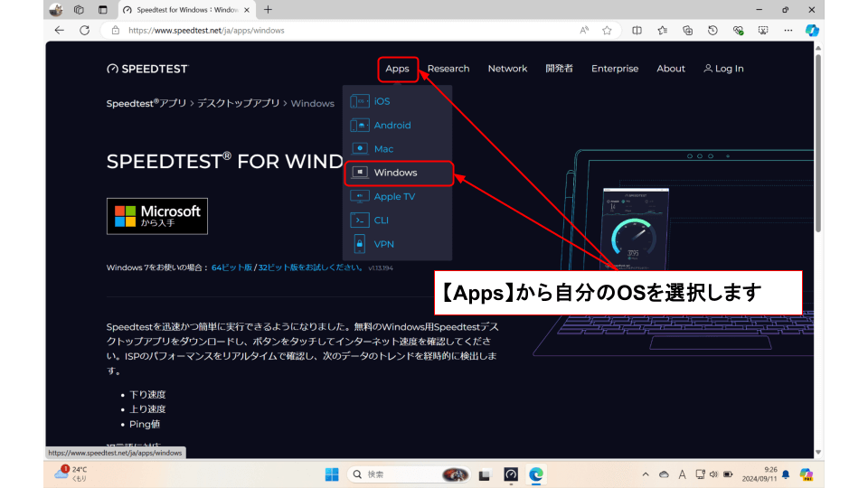The height and width of the screenshot is (488, 868).
Task: Open the Edge settings and more menu
Action: pyautogui.click(x=787, y=30)
